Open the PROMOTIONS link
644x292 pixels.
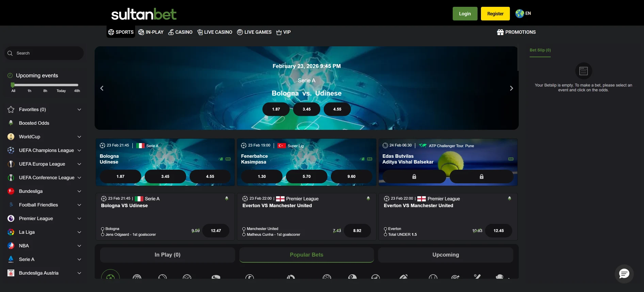click(x=516, y=32)
